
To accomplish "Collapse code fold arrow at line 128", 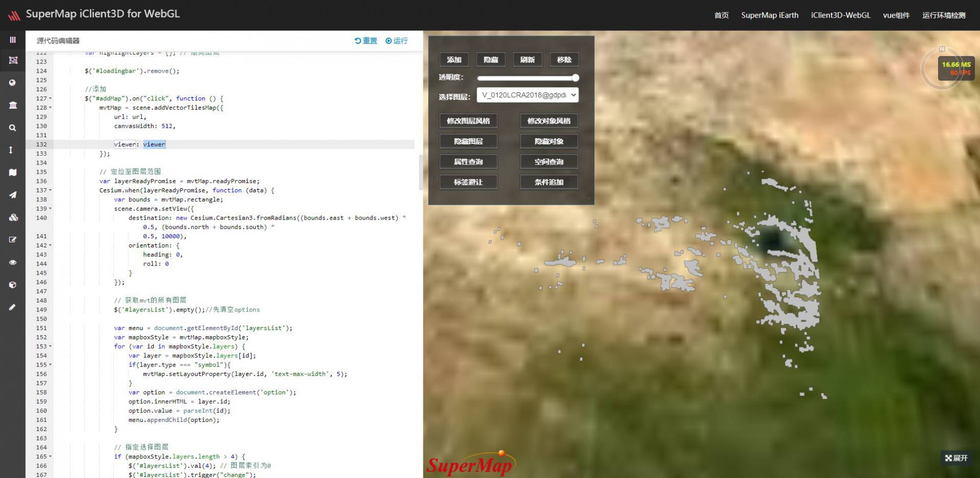I will pos(50,108).
